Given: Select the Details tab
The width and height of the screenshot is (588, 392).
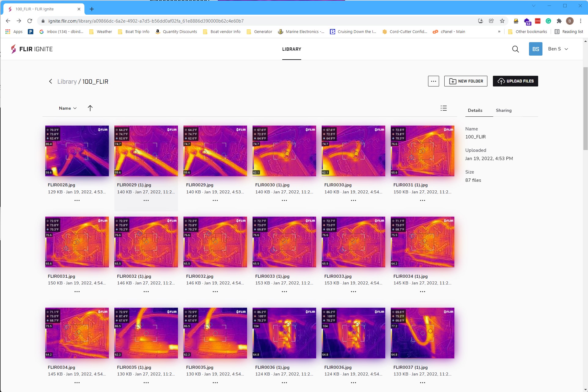Looking at the screenshot, I should pyautogui.click(x=475, y=110).
